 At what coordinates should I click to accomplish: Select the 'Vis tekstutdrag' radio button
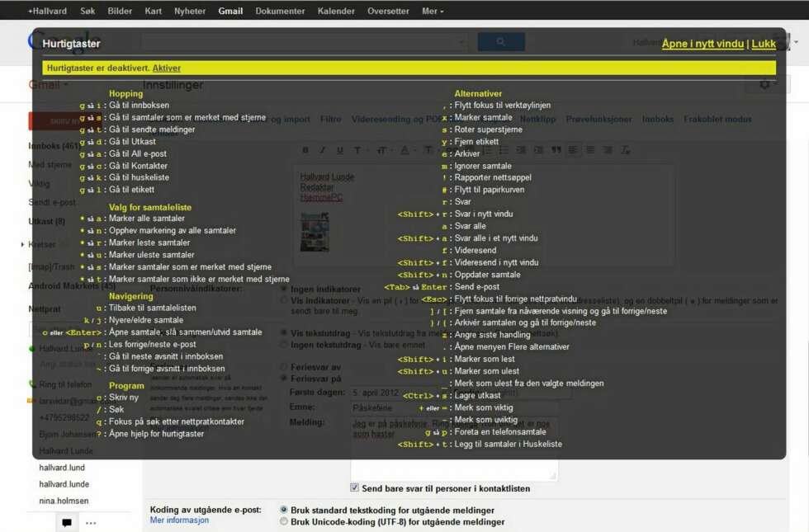283,333
